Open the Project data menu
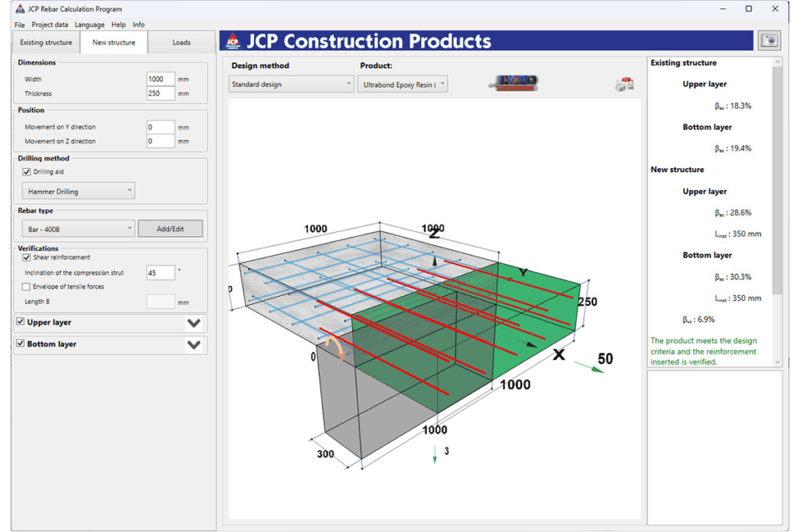Image resolution: width=798 pixels, height=532 pixels. coord(50,24)
